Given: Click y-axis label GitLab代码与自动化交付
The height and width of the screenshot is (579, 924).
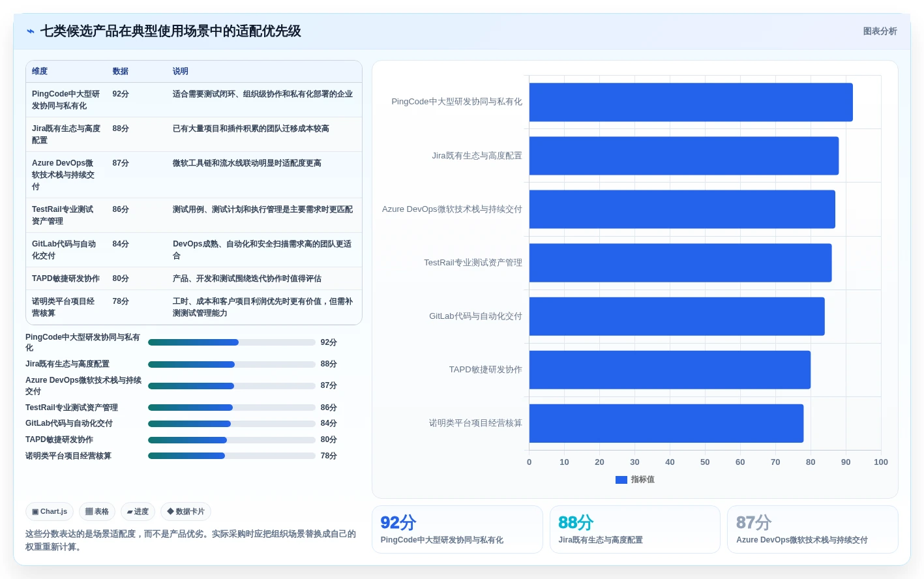Looking at the screenshot, I should [x=475, y=316].
